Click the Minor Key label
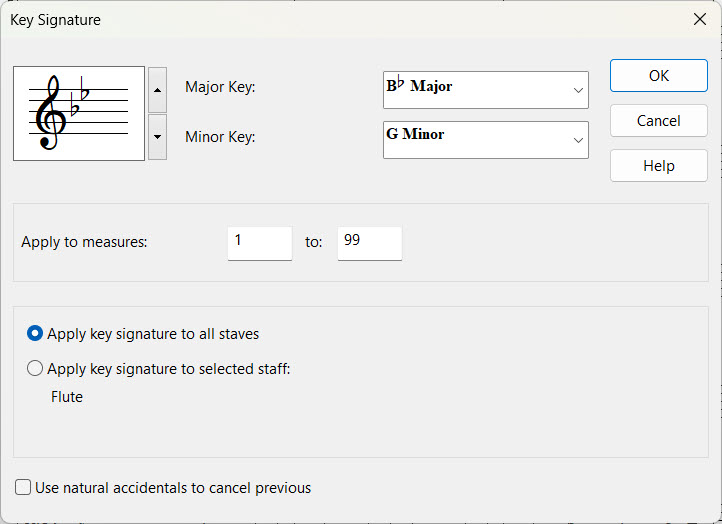722x524 pixels. pos(220,137)
